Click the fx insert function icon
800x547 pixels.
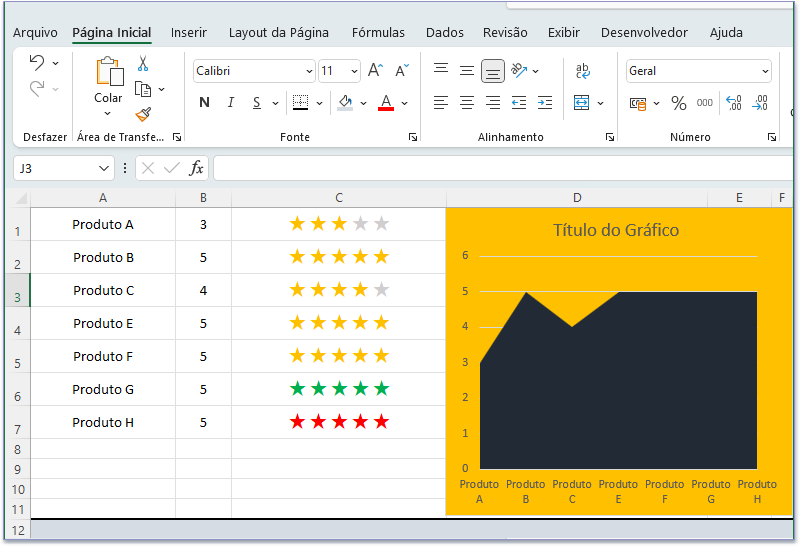[x=196, y=168]
